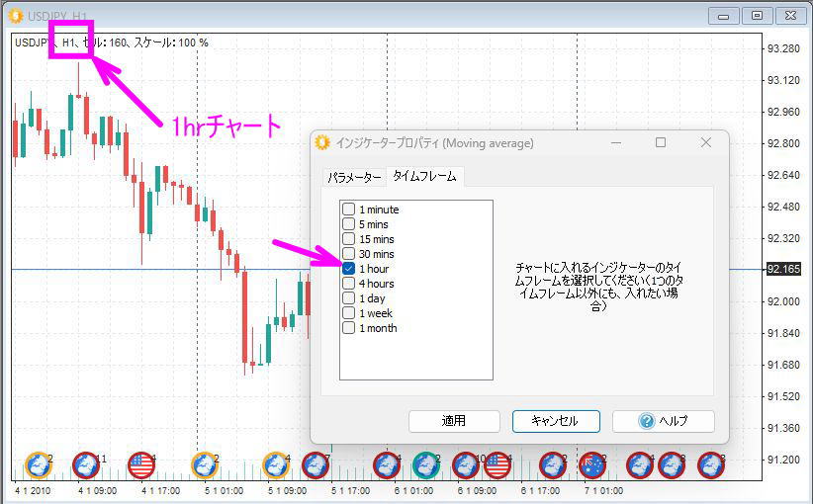Viewport: 813px width, 504px height.
Task: Click the red globe event icon near 6 1 17:00
Action: point(553,465)
